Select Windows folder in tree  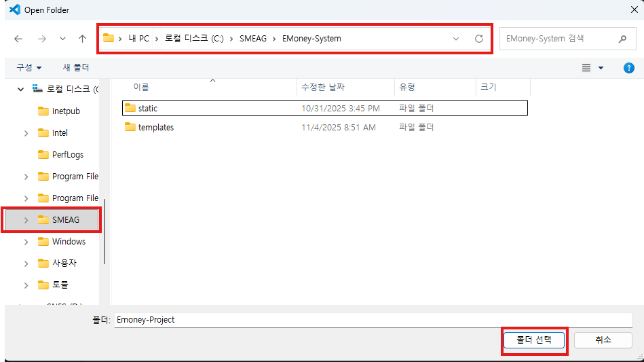[x=69, y=242]
